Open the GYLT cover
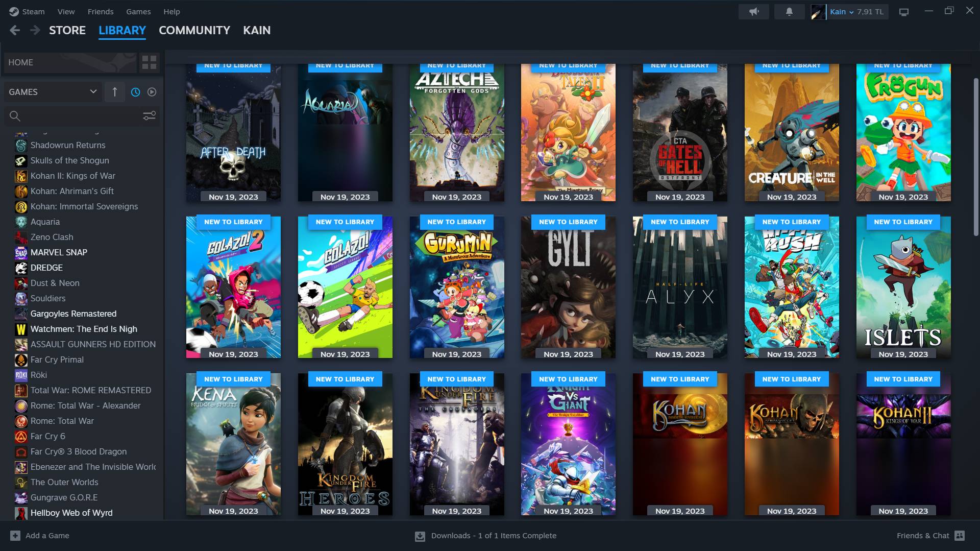This screenshot has width=980, height=551. (568, 287)
